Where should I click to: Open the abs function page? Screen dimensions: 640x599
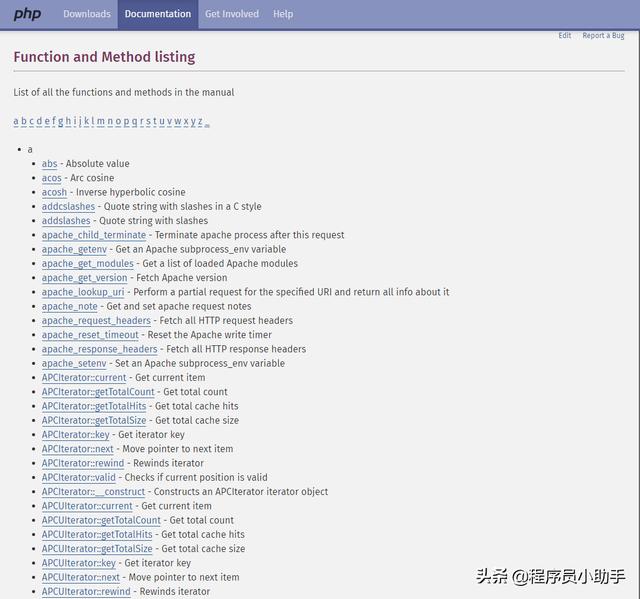coord(50,164)
